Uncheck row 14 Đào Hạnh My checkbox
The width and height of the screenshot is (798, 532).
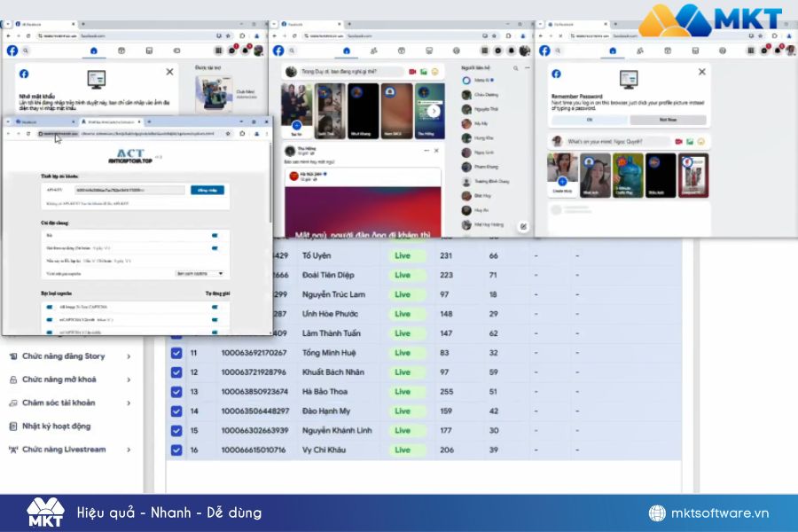tap(176, 411)
